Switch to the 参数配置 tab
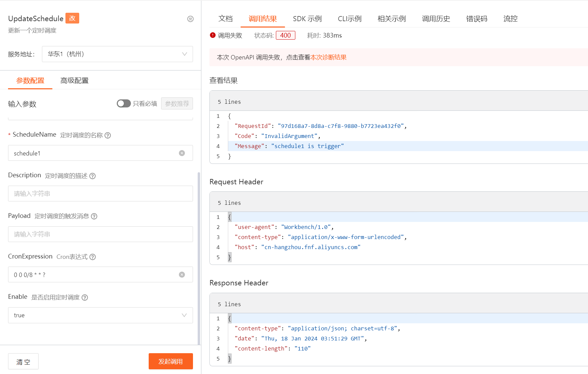 pyautogui.click(x=30, y=81)
